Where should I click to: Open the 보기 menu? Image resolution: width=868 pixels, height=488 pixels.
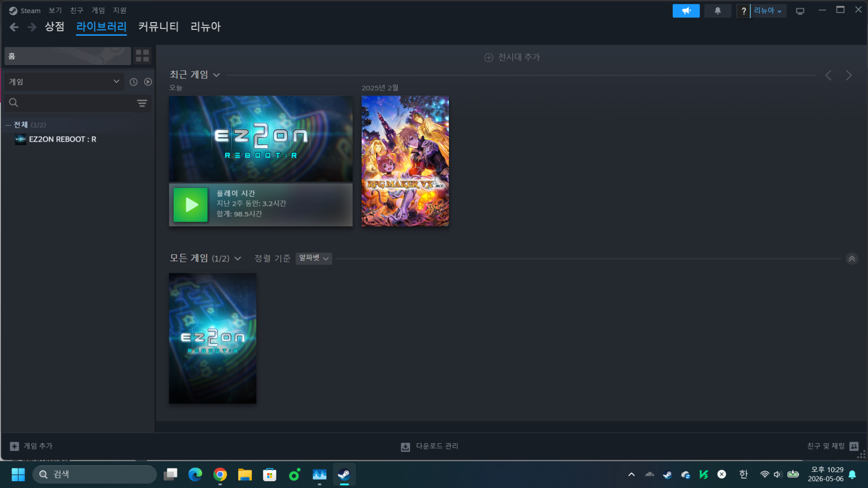[x=55, y=11]
